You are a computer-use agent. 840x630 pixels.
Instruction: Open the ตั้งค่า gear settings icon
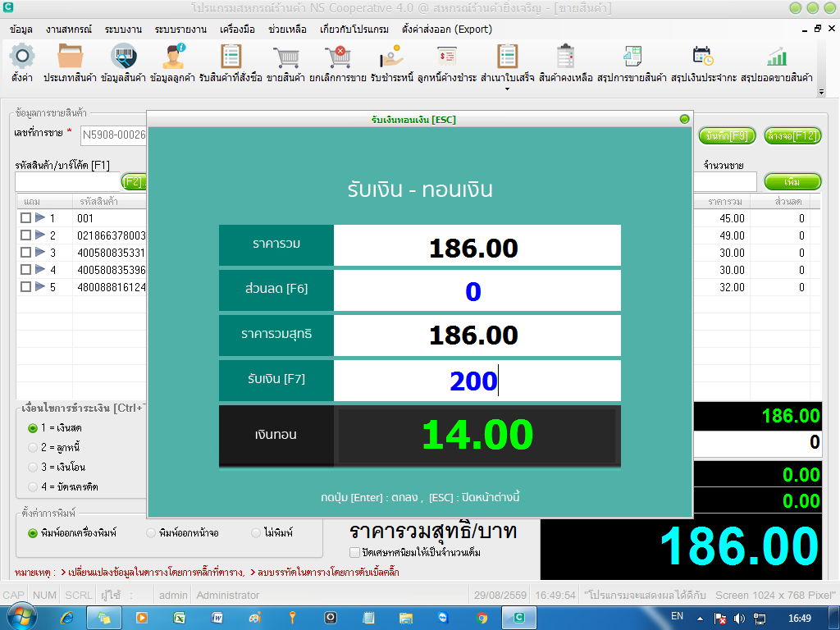22,57
